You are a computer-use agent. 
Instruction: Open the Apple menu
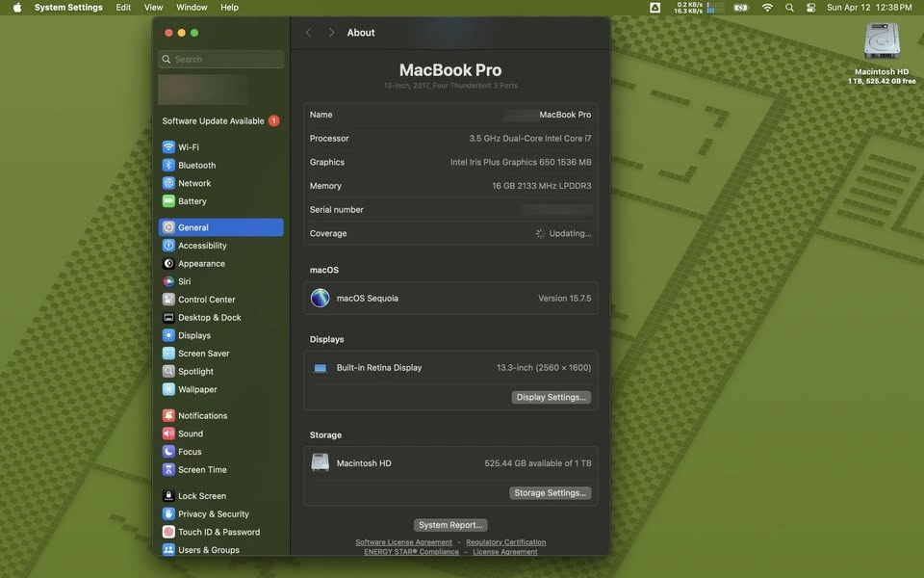[x=17, y=8]
